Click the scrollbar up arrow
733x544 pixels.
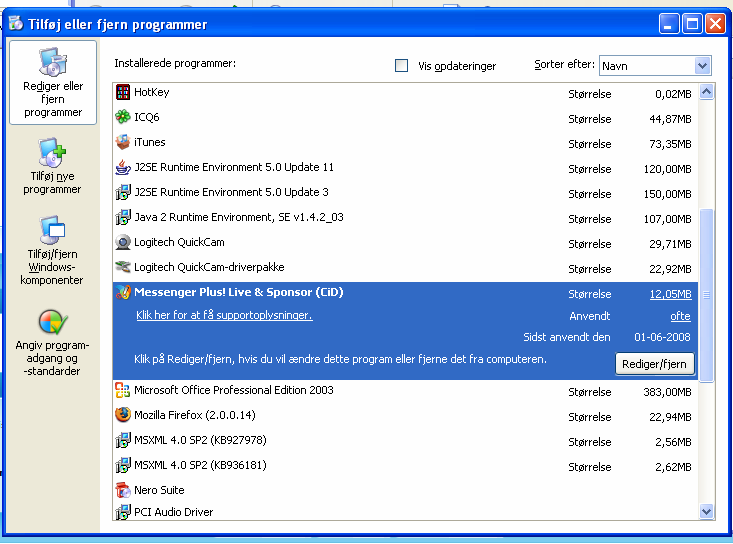(706, 92)
